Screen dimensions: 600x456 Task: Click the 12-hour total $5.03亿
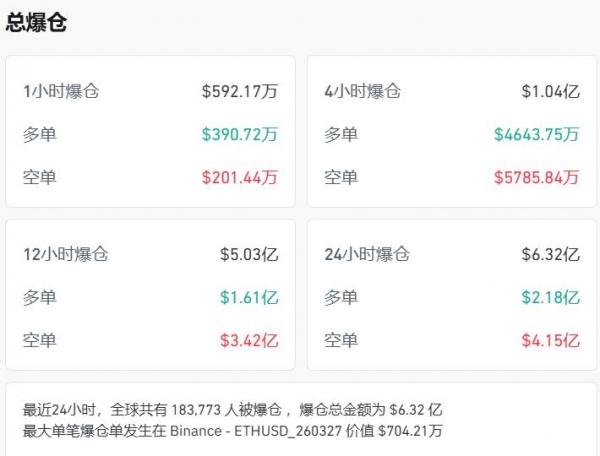tap(249, 254)
